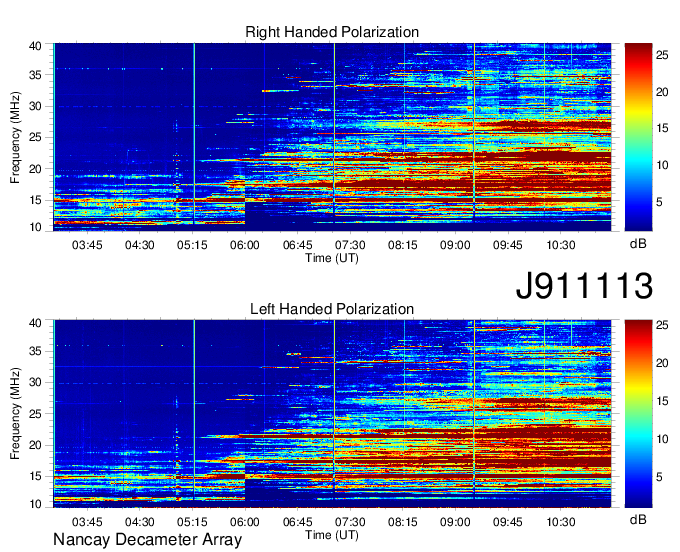Click the 06:00 tick of the upper plot
Screen dimensions: 680x552
click(x=245, y=245)
